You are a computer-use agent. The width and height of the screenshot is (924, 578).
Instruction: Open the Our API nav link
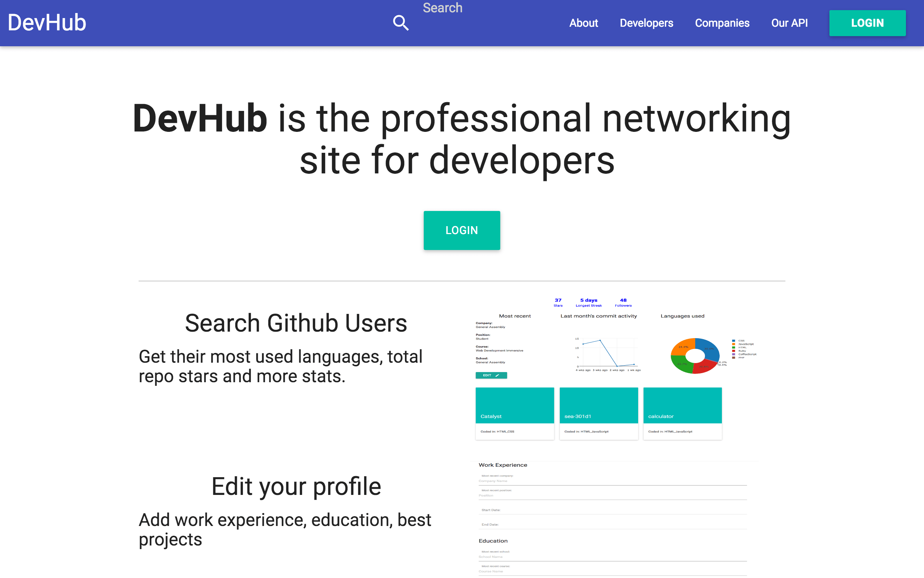pos(789,23)
